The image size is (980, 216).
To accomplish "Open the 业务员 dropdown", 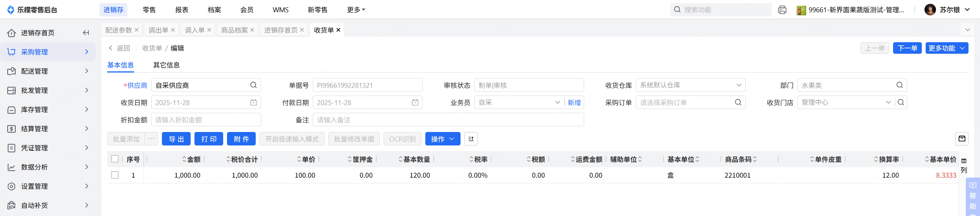I will (557, 102).
